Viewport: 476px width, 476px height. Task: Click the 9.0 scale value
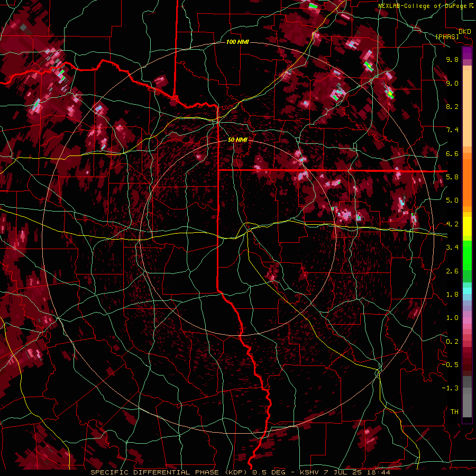(x=452, y=83)
